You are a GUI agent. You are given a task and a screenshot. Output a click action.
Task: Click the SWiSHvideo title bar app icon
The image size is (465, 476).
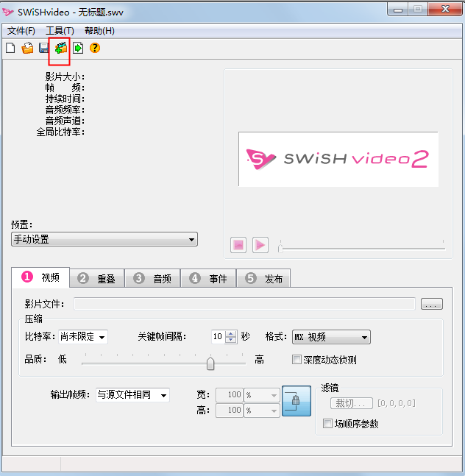pyautogui.click(x=8, y=13)
